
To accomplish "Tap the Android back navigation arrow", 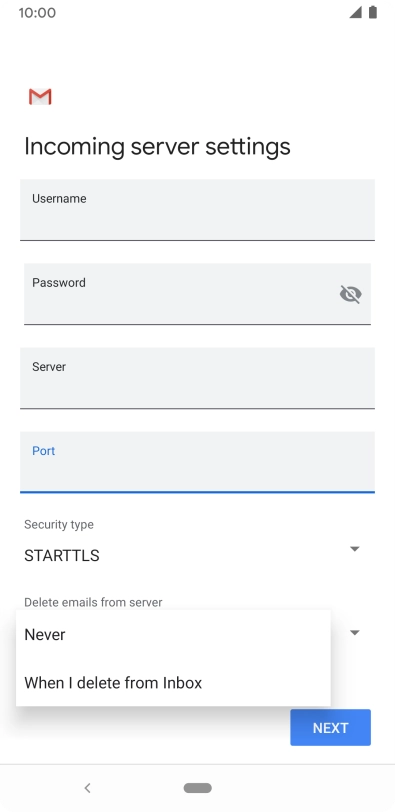I will click(x=87, y=788).
